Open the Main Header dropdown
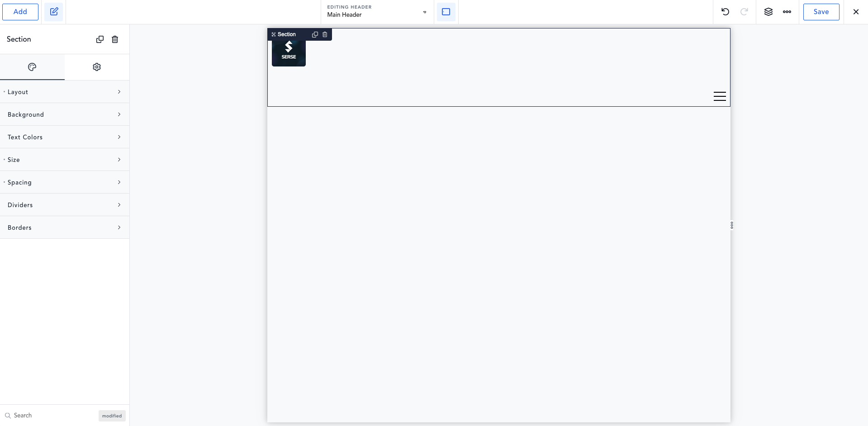The height and width of the screenshot is (426, 868). point(424,12)
